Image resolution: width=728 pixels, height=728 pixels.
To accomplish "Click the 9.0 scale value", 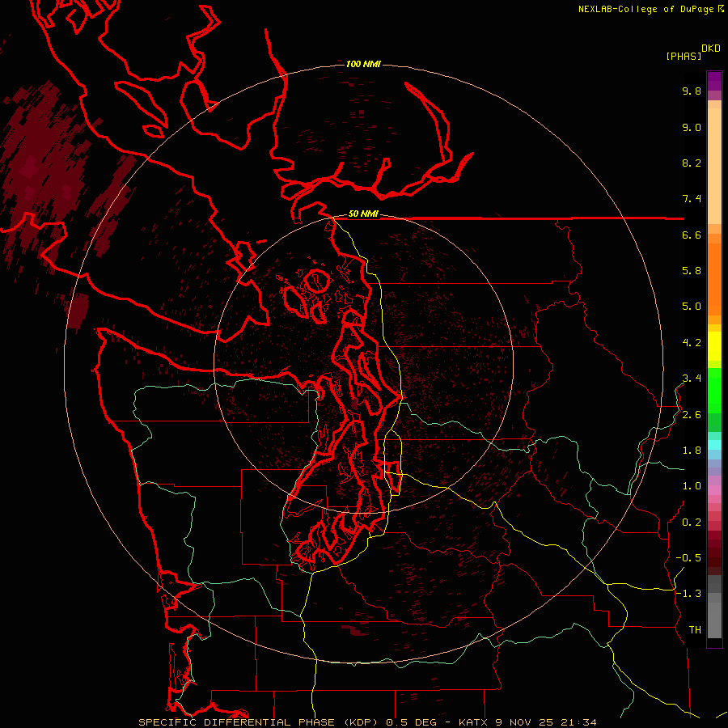I will pos(692,127).
